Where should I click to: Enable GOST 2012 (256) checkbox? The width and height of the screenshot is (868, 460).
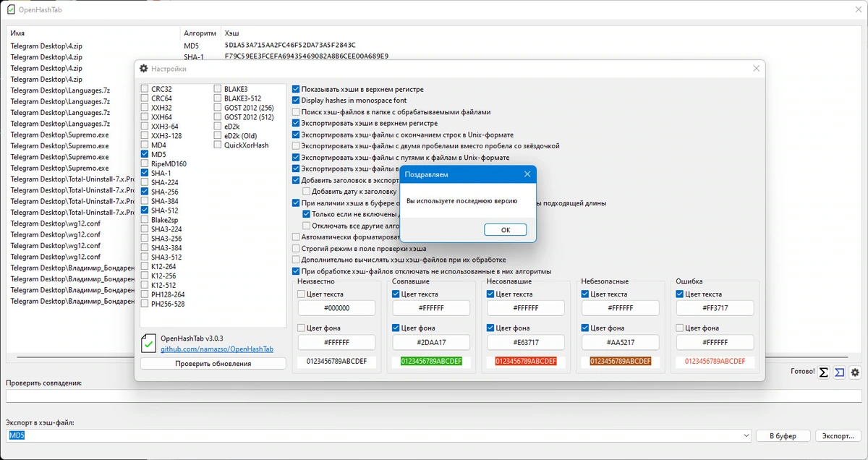(x=218, y=108)
